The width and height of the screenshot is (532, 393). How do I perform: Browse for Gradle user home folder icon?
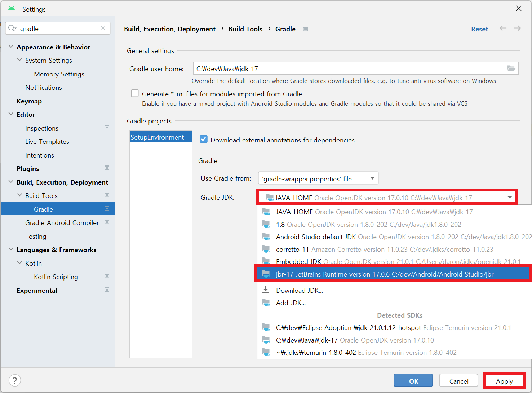[511, 68]
